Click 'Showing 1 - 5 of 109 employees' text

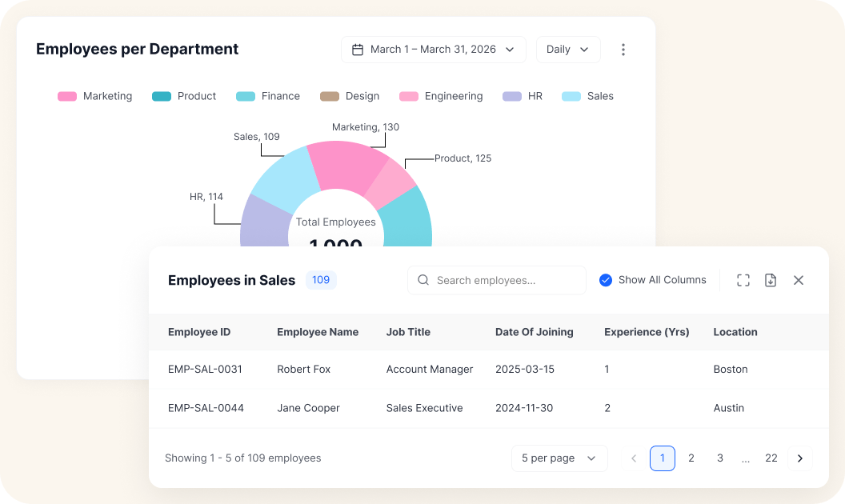(x=243, y=458)
